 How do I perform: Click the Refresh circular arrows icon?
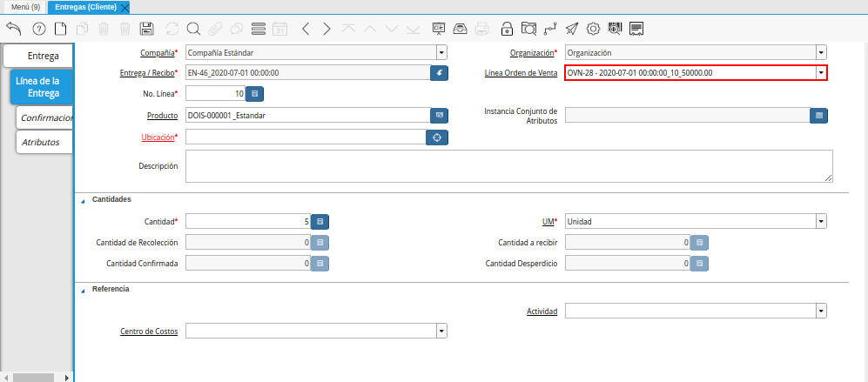click(x=172, y=29)
